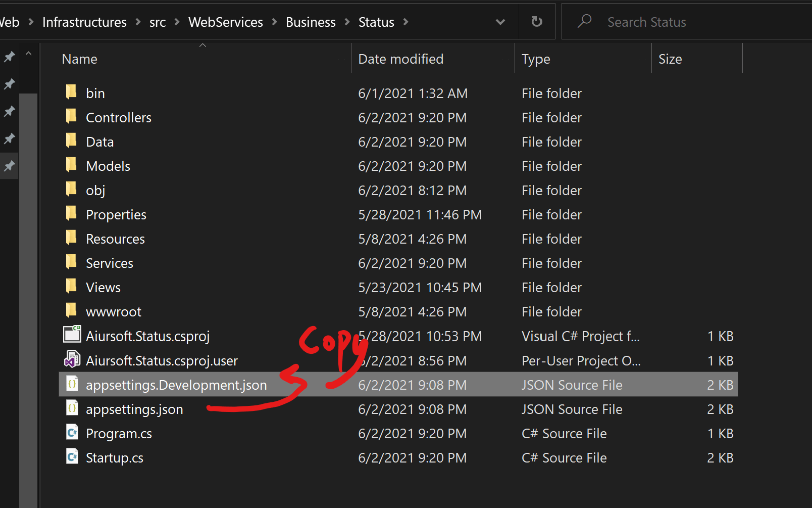The height and width of the screenshot is (508, 812).
Task: Open the bin folder icon
Action: tap(71, 93)
